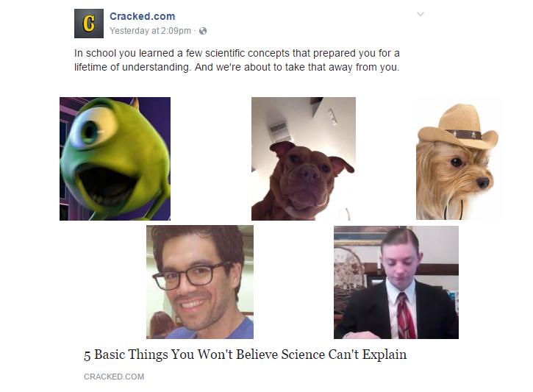Open the smiling man with glasses image
Viewport: 533px width, 392px height.
(x=200, y=282)
